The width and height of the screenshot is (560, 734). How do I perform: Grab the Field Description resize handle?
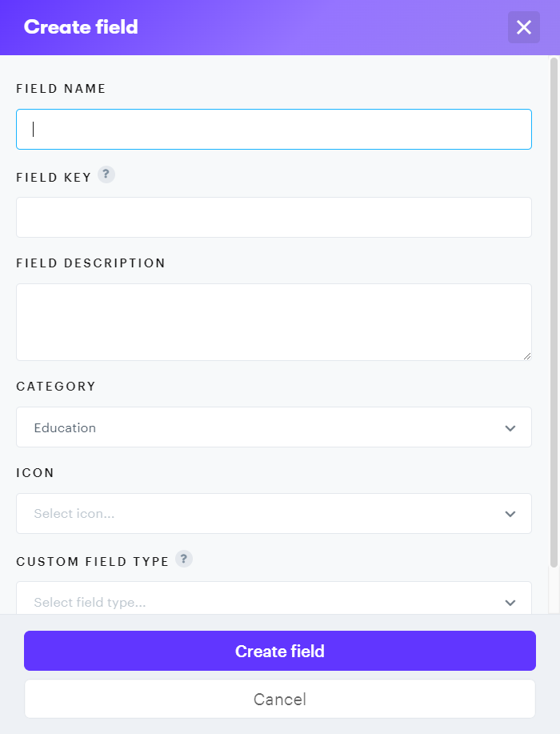coord(527,356)
